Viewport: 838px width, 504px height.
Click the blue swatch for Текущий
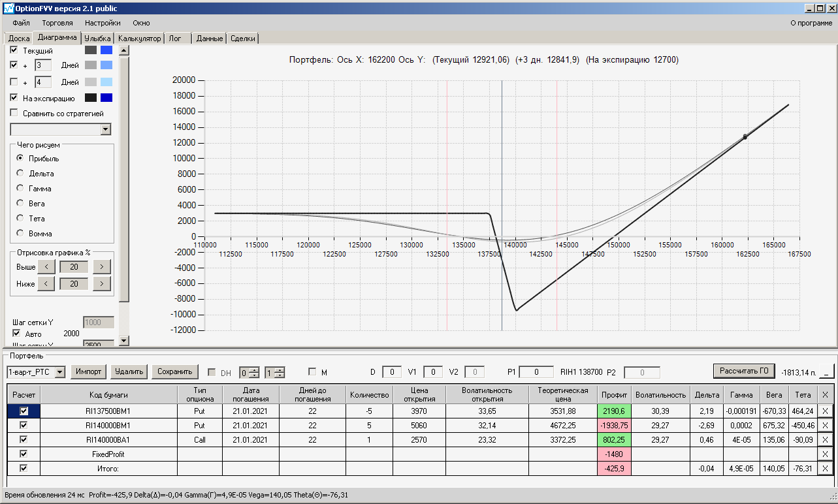click(106, 50)
